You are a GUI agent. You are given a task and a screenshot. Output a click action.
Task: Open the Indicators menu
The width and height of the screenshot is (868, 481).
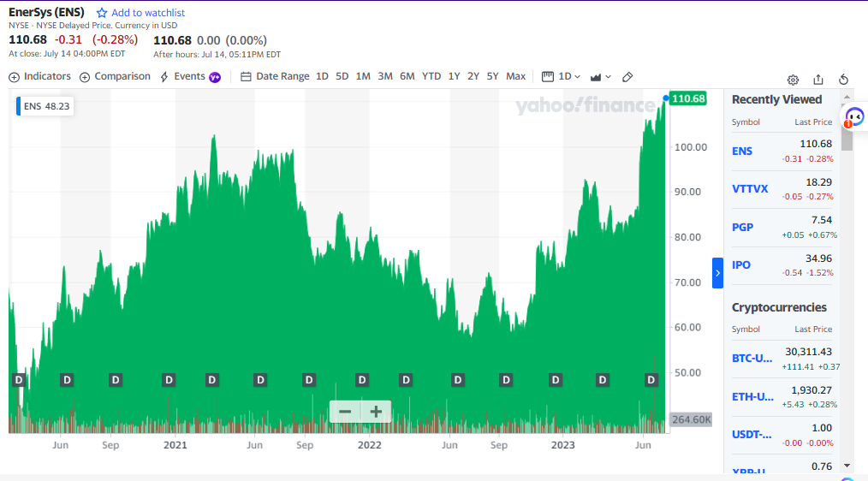(x=40, y=76)
